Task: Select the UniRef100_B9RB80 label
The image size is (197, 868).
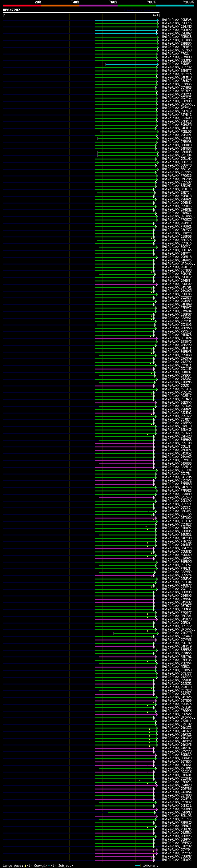Action: [176, 43]
